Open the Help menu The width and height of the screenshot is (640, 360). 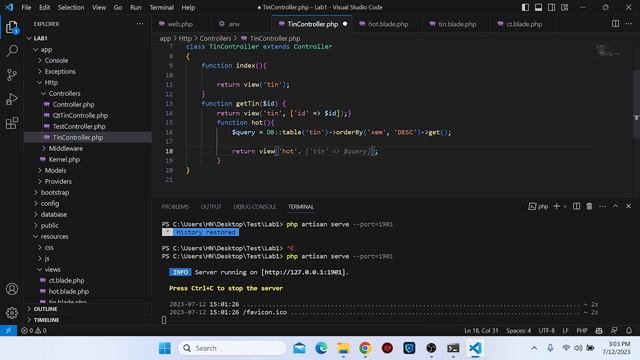click(x=188, y=7)
